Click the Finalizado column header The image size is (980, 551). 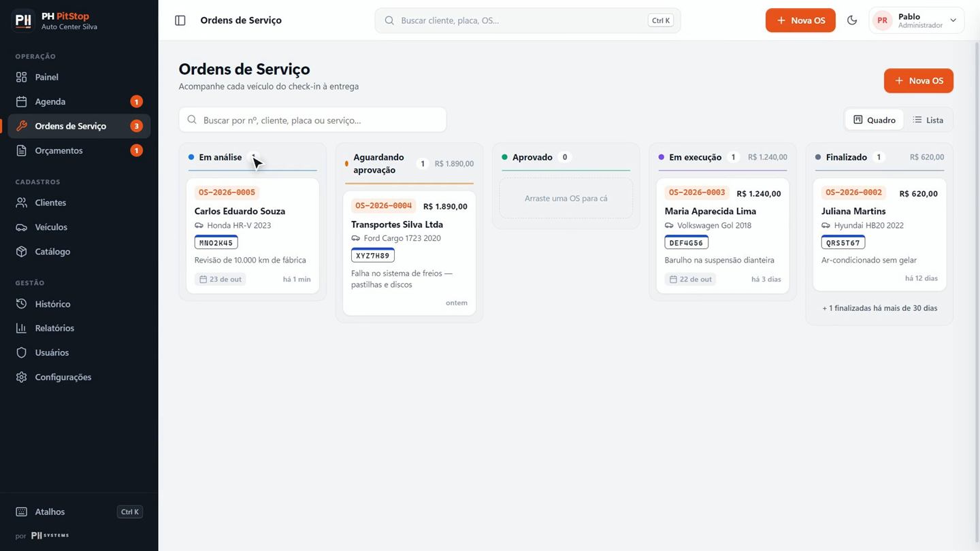[879, 157]
